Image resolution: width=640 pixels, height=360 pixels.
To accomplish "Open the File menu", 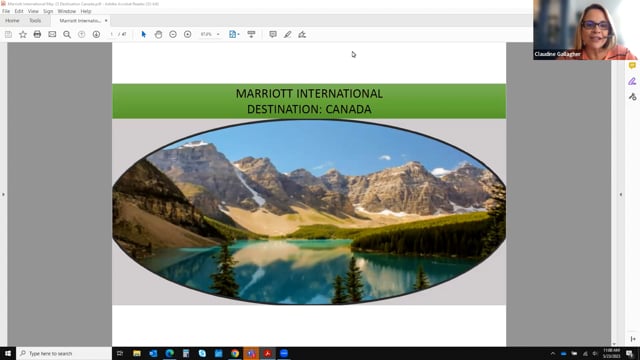I will pyautogui.click(x=6, y=11).
